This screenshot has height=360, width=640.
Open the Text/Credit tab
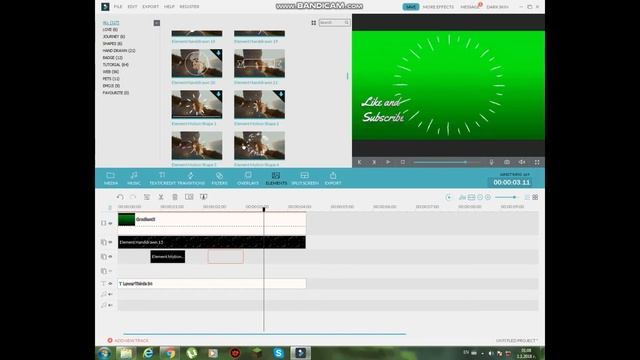162,178
